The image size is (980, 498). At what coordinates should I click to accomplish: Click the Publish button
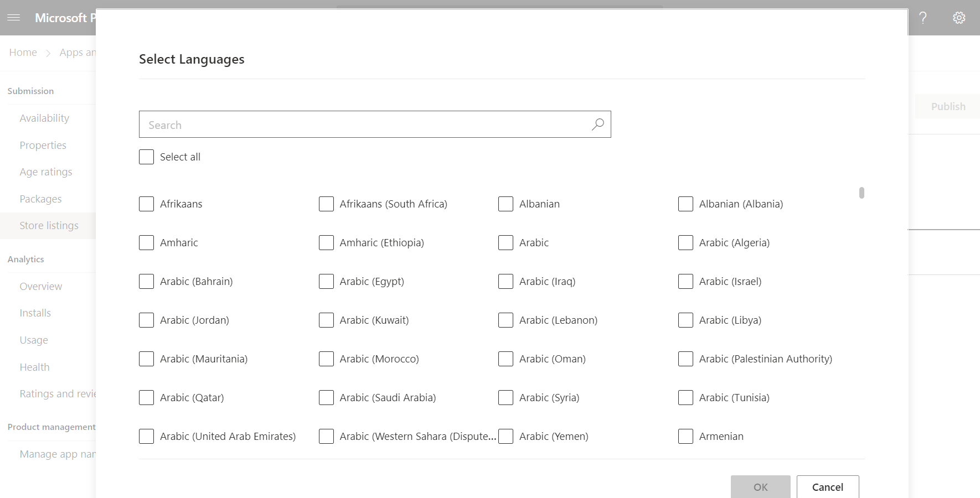947,106
